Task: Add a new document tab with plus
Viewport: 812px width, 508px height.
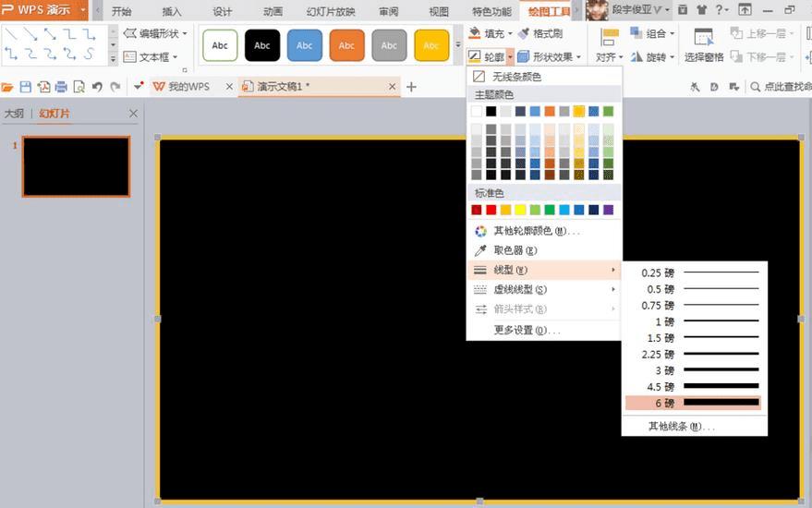Action: 411,87
